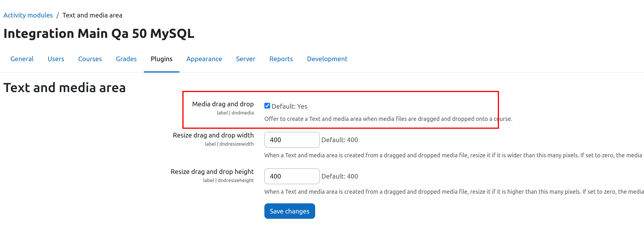This screenshot has height=245, width=644.
Task: Click the 'Default: Yes' text
Action: point(289,106)
